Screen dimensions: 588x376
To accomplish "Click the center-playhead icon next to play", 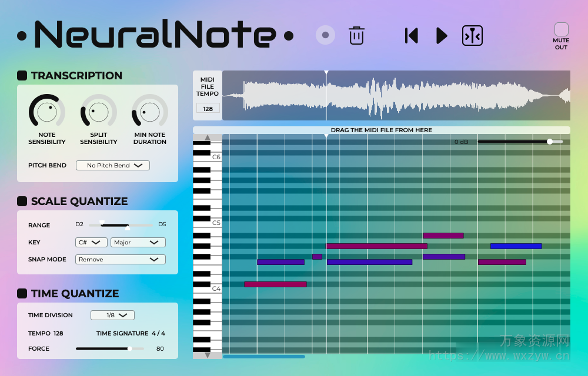I will (472, 35).
